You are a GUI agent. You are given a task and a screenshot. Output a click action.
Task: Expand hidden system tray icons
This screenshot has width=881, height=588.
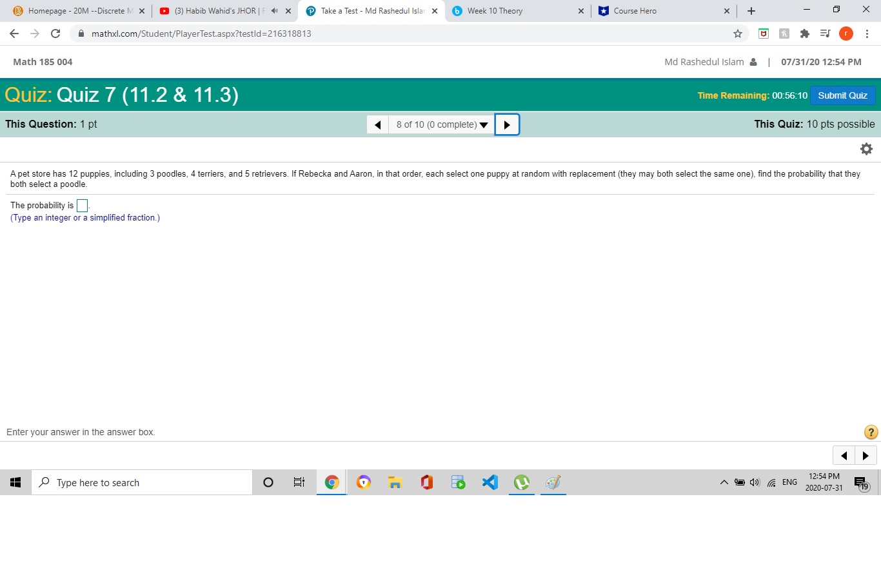724,482
